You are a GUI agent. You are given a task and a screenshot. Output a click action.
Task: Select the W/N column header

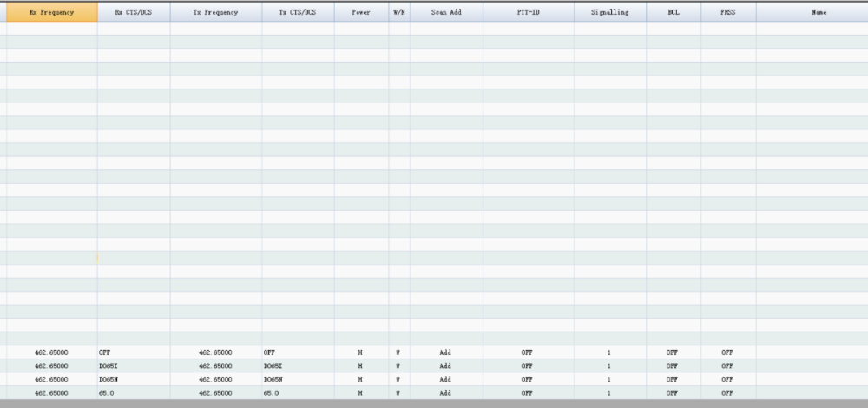[398, 13]
